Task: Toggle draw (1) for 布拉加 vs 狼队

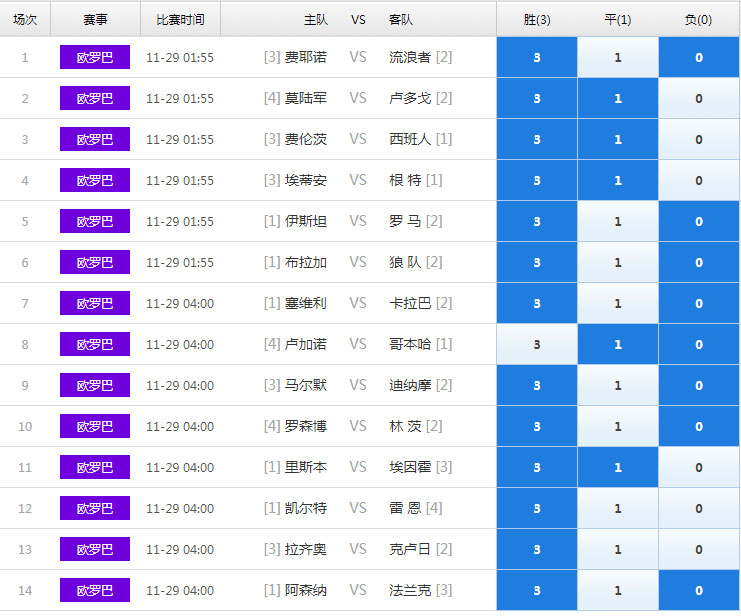Action: [x=618, y=262]
